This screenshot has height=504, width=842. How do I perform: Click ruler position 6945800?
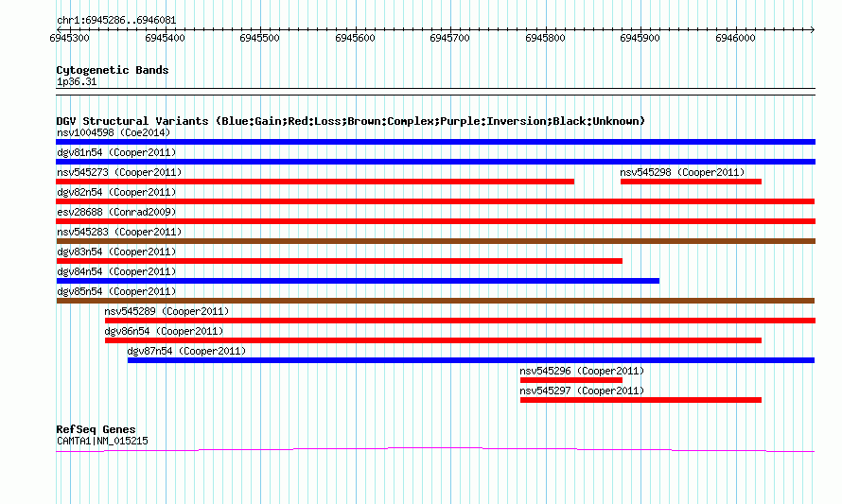click(x=546, y=38)
